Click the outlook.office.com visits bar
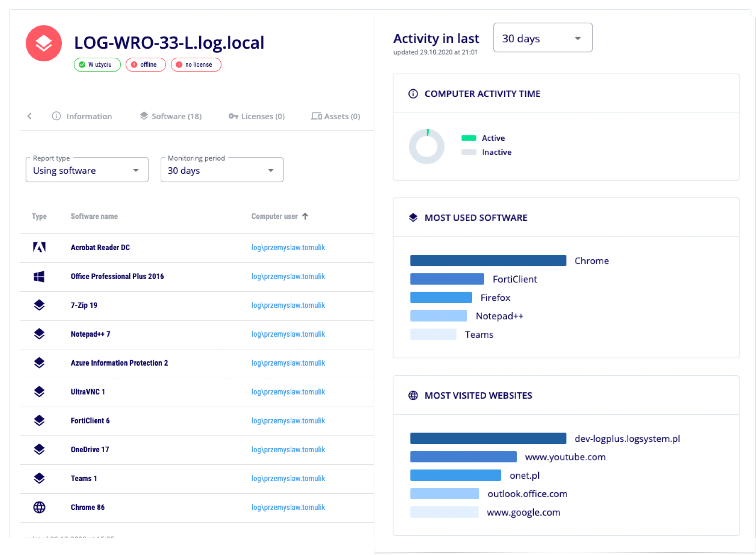The image size is (756, 555). click(x=445, y=494)
